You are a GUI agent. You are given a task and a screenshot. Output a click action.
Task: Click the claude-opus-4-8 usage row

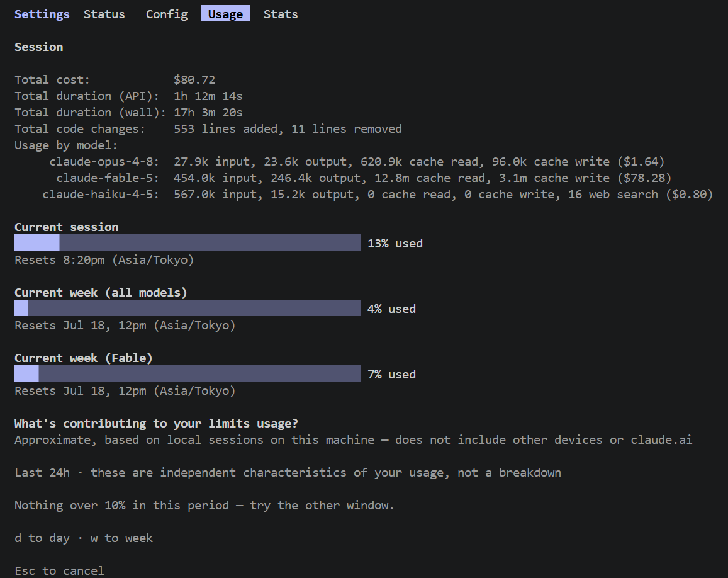[x=357, y=162]
